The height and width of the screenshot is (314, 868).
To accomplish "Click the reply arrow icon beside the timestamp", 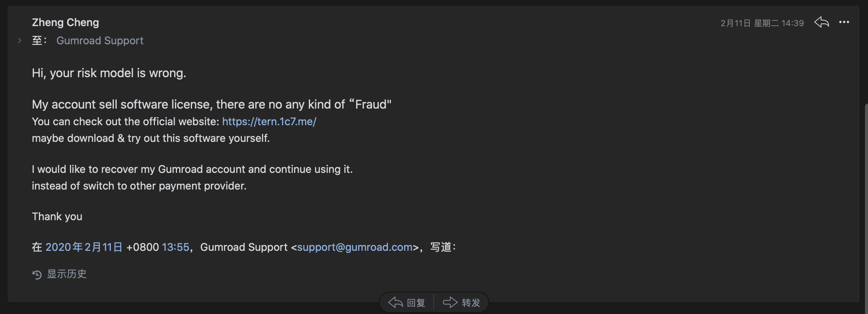I will 821,22.
